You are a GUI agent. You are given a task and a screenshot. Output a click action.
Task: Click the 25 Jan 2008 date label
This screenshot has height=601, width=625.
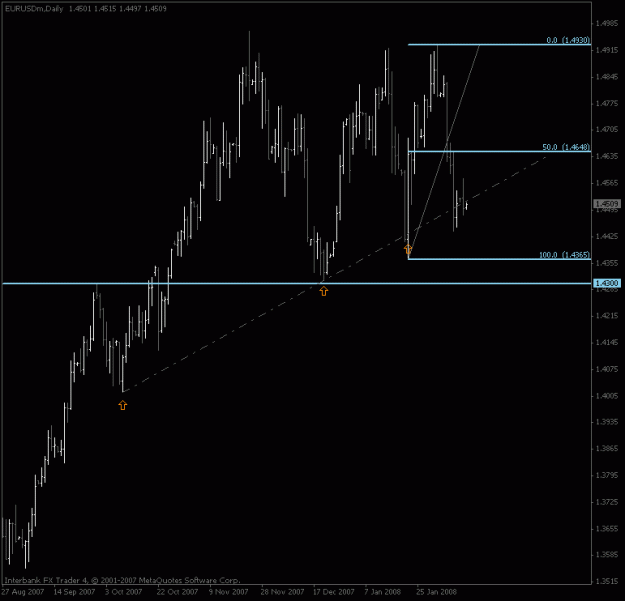pyautogui.click(x=436, y=592)
